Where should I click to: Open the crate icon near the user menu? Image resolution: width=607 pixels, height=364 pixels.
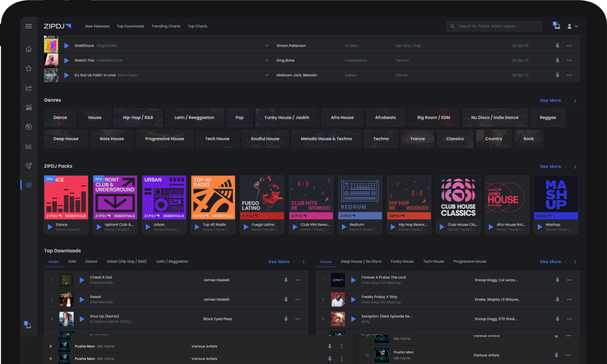click(x=556, y=26)
